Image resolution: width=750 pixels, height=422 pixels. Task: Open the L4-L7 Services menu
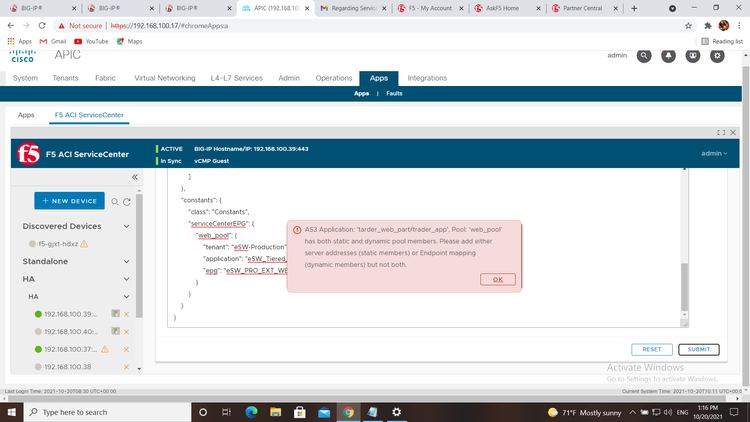click(x=236, y=78)
